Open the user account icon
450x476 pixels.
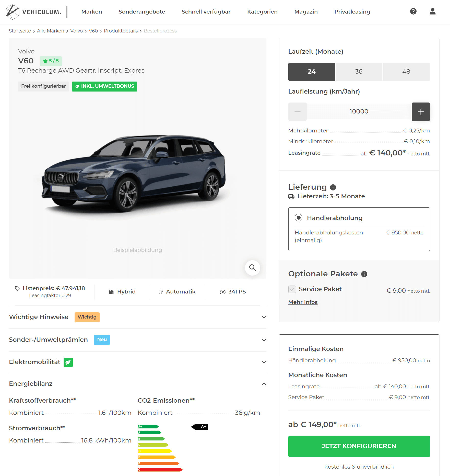[x=432, y=11]
